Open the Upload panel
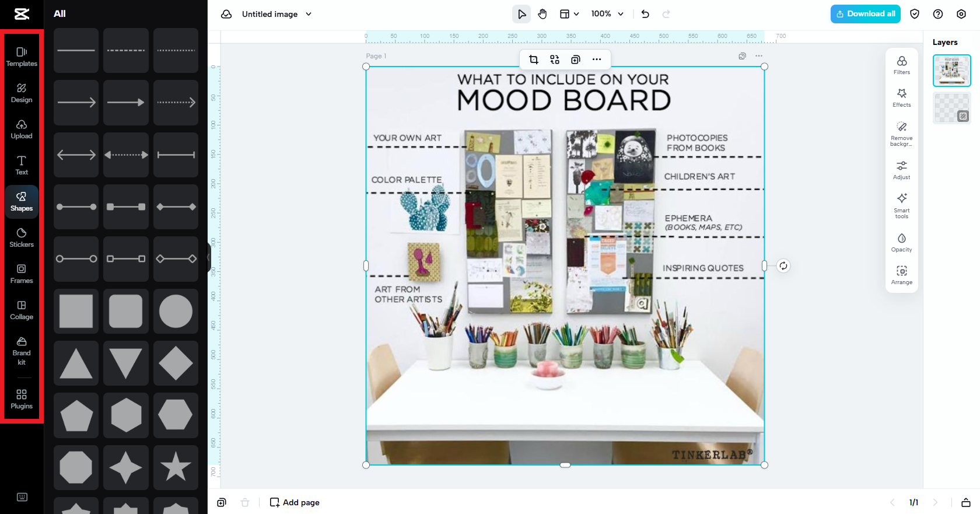 click(22, 129)
